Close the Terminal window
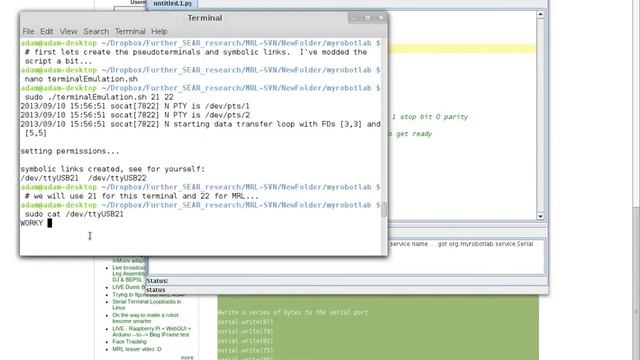This screenshot has height=360, width=640. pos(380,18)
